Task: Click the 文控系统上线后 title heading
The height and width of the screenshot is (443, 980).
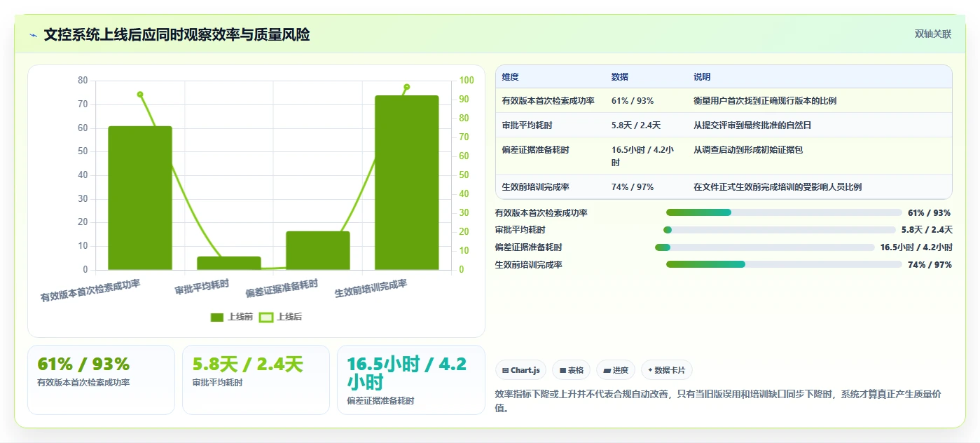Action: (x=177, y=34)
